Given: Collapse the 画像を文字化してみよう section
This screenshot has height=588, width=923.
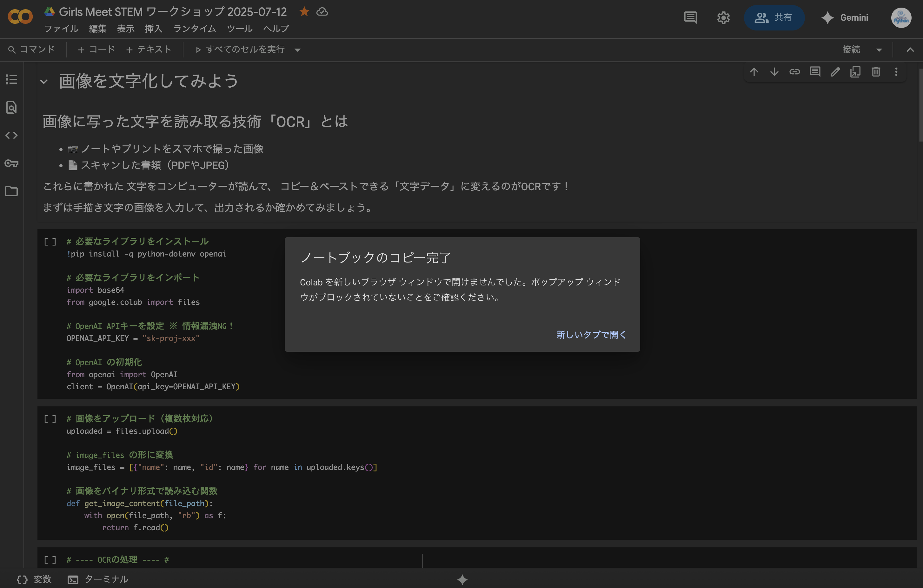Looking at the screenshot, I should (x=44, y=82).
